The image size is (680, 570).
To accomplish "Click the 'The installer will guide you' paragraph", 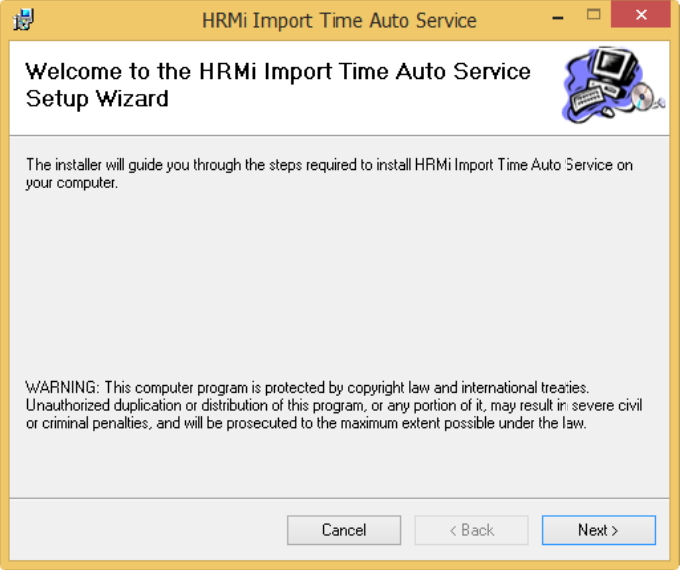I will (x=329, y=174).
